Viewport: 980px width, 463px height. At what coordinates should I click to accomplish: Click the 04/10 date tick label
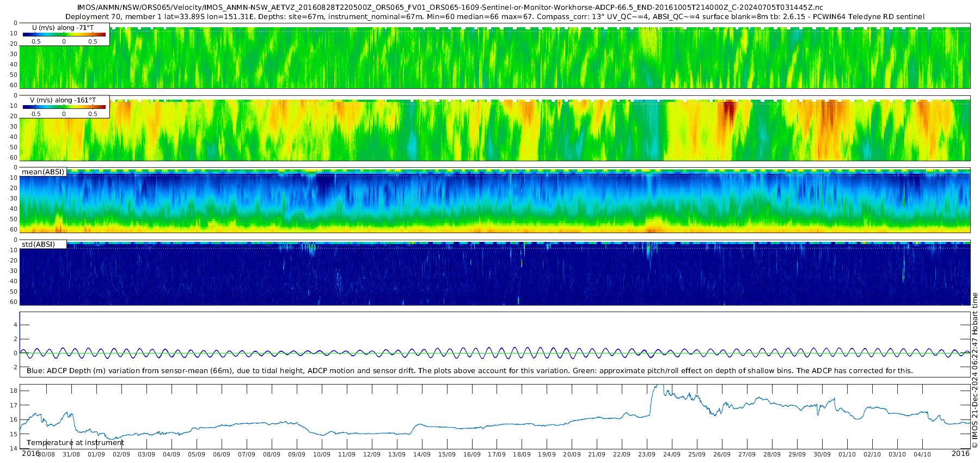922,454
